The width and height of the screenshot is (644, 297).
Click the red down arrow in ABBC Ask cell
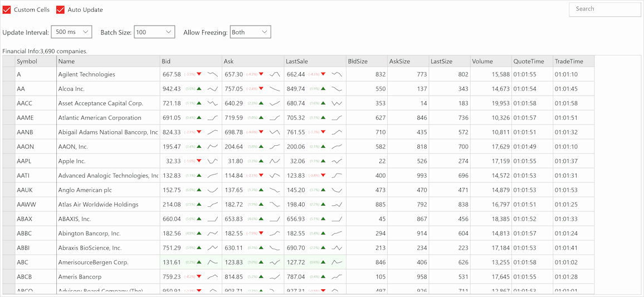[261, 234]
